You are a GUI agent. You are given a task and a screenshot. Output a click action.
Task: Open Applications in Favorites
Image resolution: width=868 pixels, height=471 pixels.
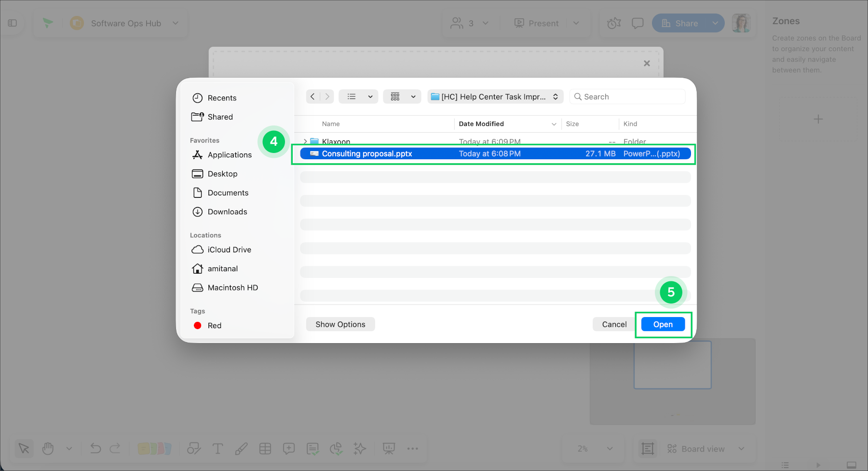[x=222, y=155]
